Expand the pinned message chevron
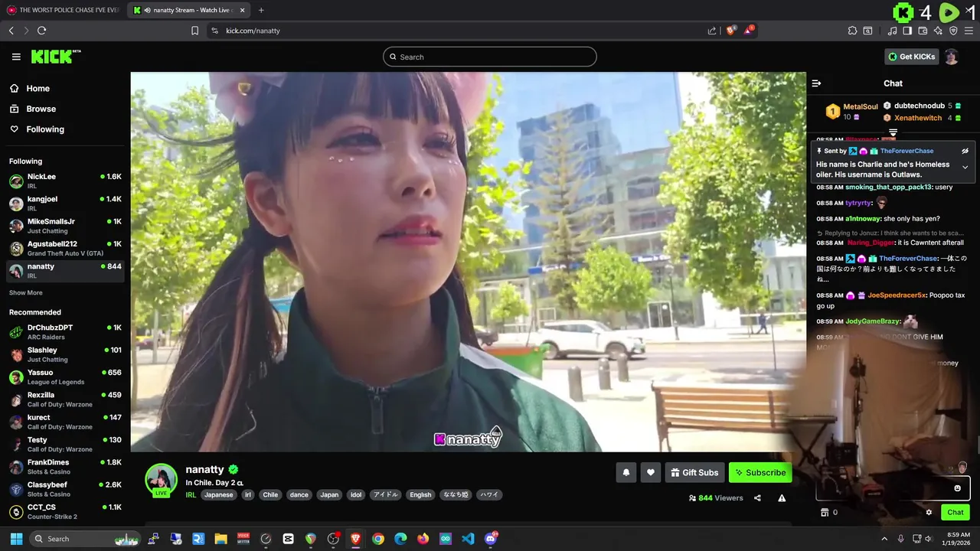 pyautogui.click(x=965, y=167)
